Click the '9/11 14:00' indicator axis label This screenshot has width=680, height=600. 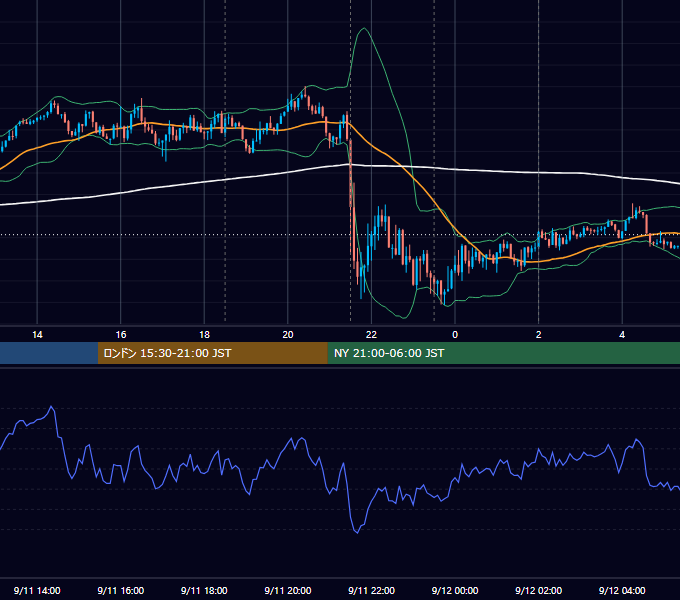[x=37, y=590]
